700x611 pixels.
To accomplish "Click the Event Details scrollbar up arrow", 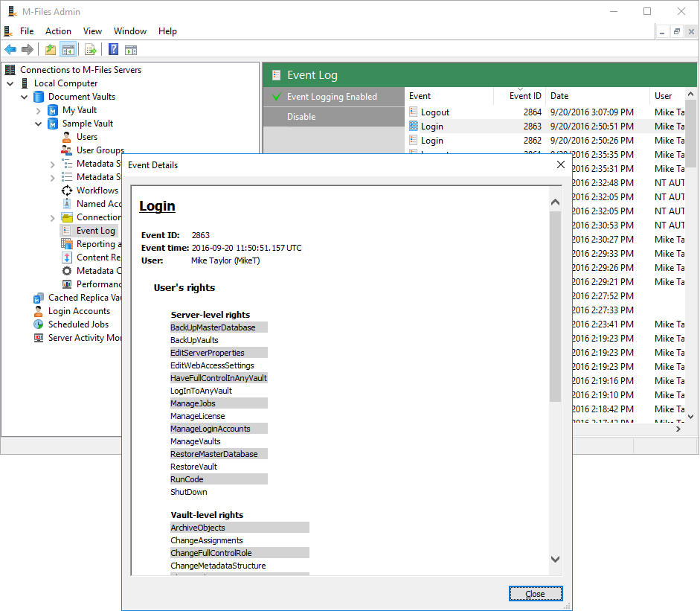I will tap(556, 202).
